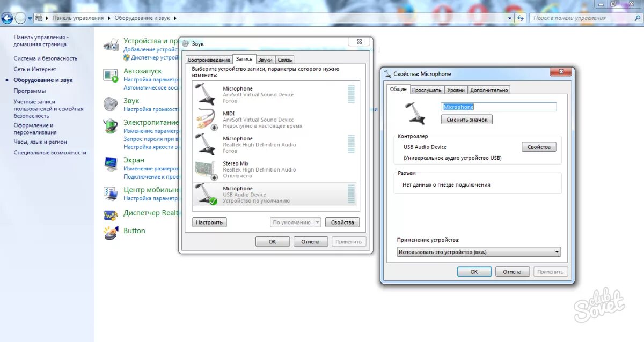
Task: Click Отмена in Microphone properties dialog
Action: 513,272
